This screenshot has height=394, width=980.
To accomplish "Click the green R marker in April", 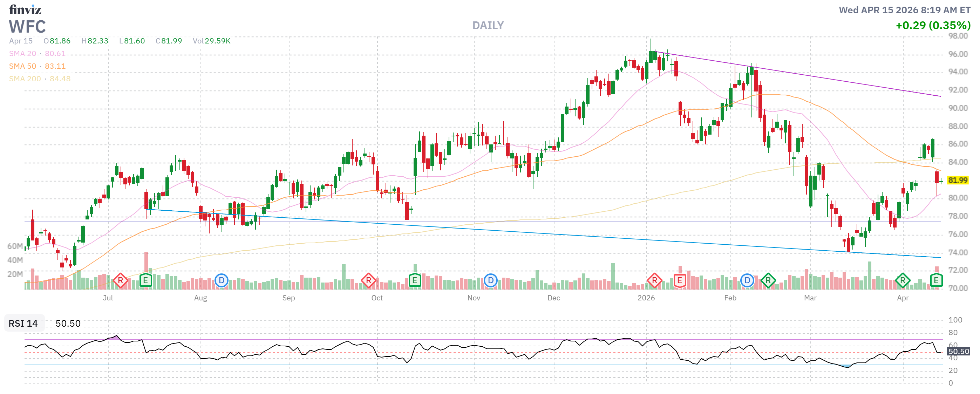I will [x=903, y=281].
